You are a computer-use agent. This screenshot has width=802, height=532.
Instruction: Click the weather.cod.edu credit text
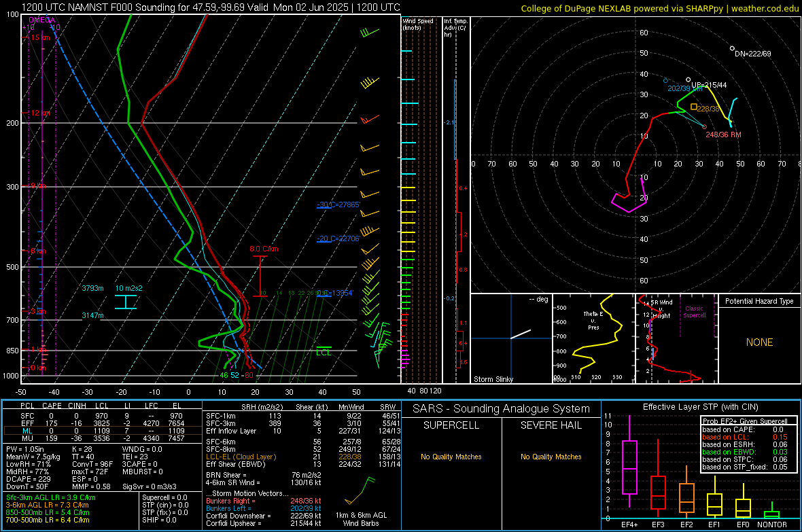(765, 9)
